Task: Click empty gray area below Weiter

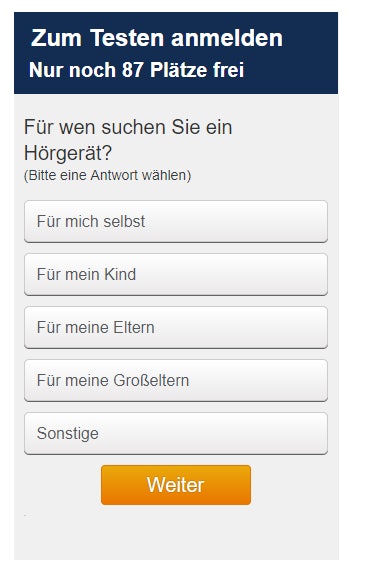Action: 176,534
